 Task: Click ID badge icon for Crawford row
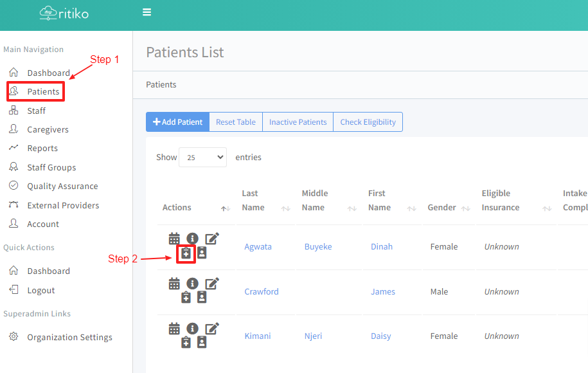pyautogui.click(x=202, y=297)
